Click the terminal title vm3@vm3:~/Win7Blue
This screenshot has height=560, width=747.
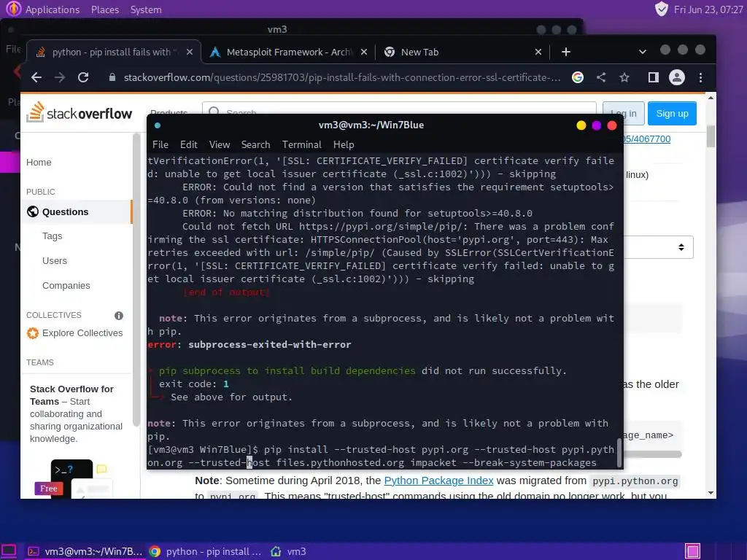[x=371, y=125]
